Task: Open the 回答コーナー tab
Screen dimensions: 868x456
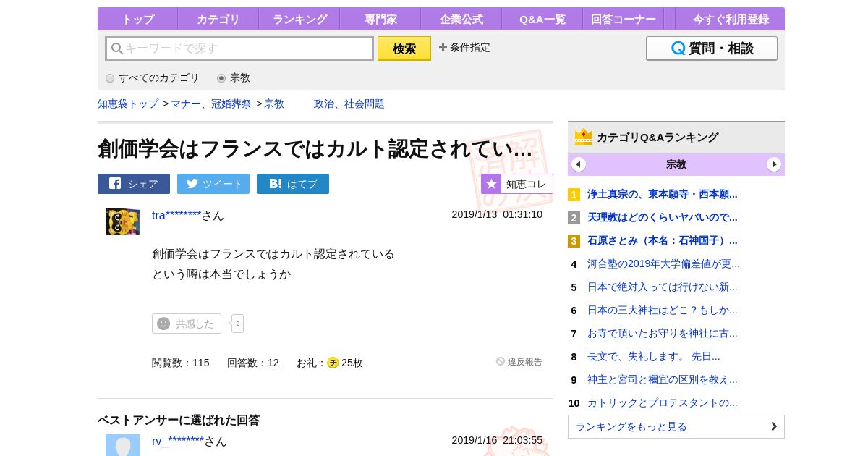Action: click(x=623, y=19)
